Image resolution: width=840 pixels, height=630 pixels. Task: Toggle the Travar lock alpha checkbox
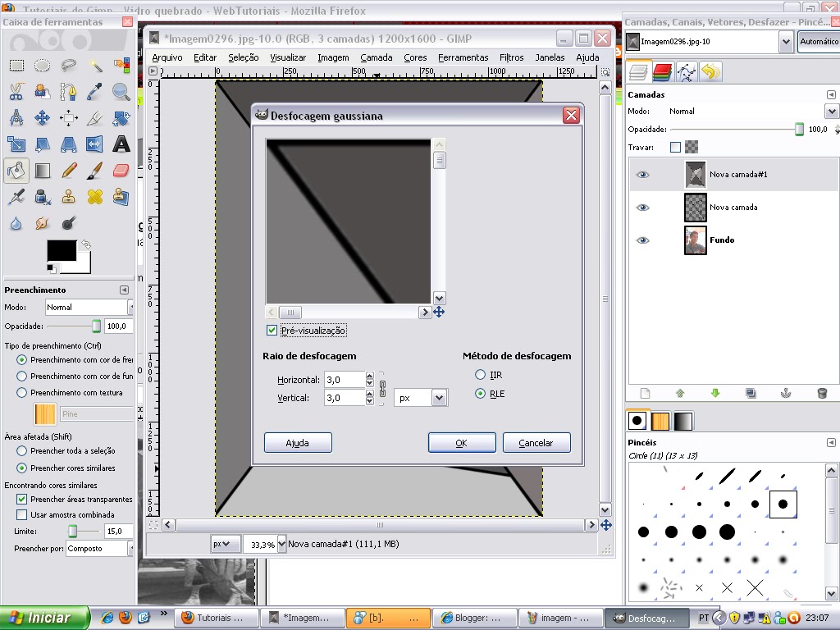pyautogui.click(x=676, y=147)
